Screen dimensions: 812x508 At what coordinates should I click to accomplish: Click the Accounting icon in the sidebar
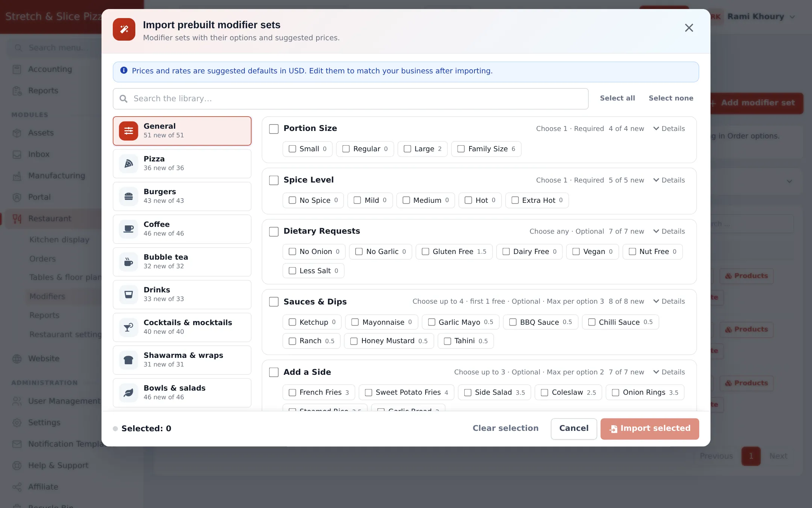pos(17,69)
